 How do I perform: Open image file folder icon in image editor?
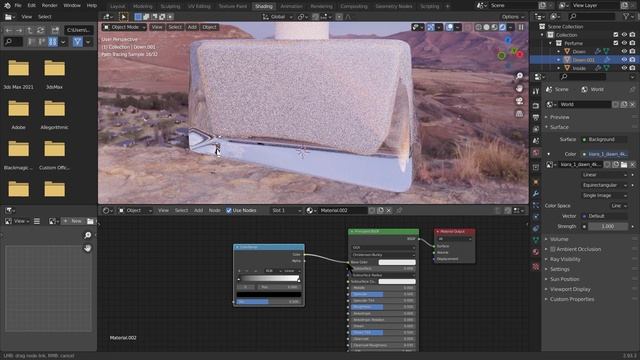90,221
